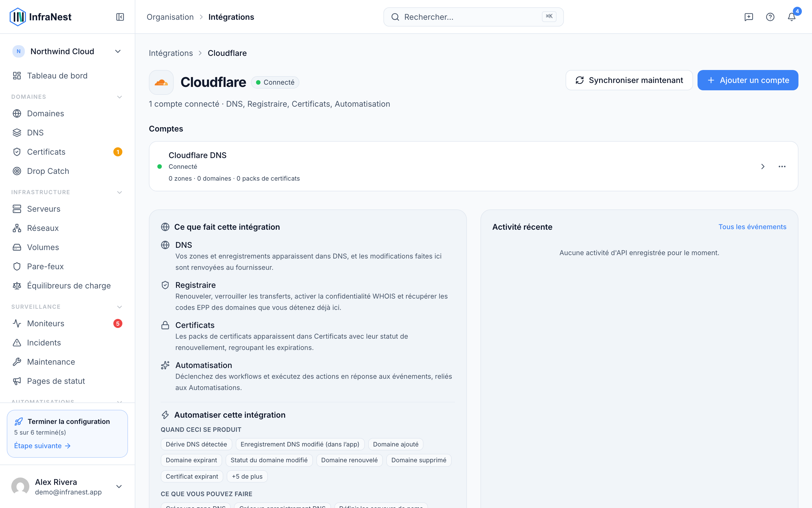
Task: Open Certificats in the sidebar
Action: (x=67, y=152)
